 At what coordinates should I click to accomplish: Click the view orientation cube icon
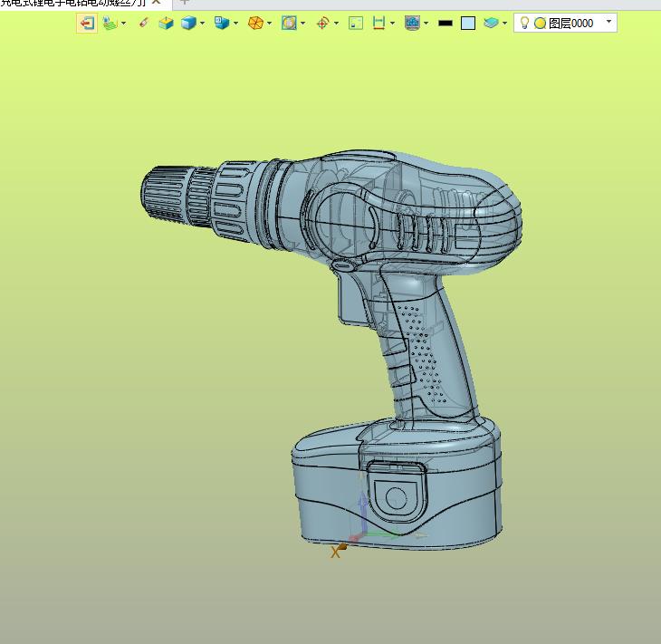coord(222,23)
